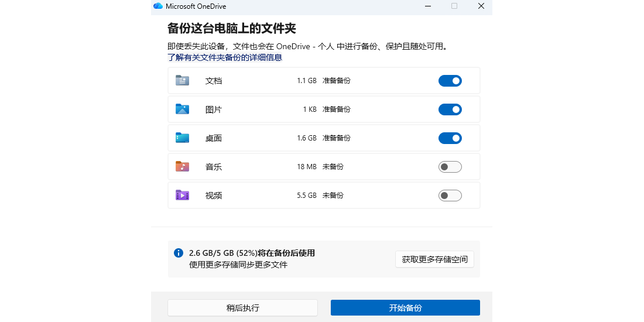Click the 获取更多存储空间 button
The height and width of the screenshot is (322, 644).
coord(434,259)
